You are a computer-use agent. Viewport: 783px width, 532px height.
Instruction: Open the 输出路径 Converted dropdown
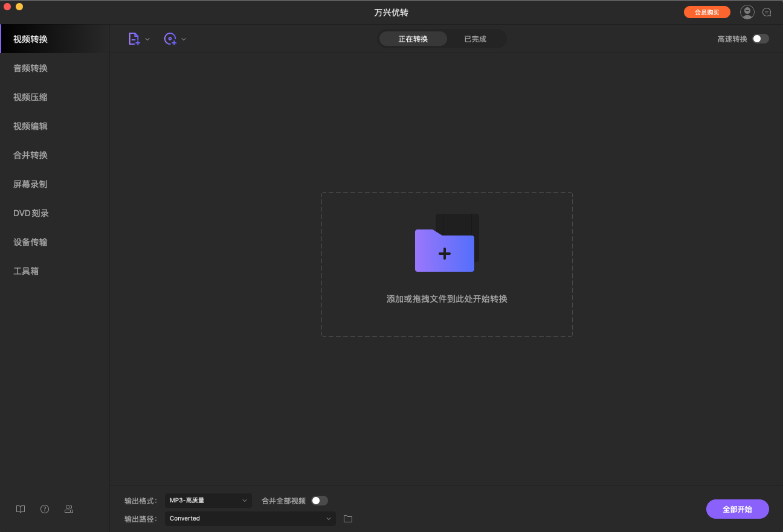[x=250, y=519]
